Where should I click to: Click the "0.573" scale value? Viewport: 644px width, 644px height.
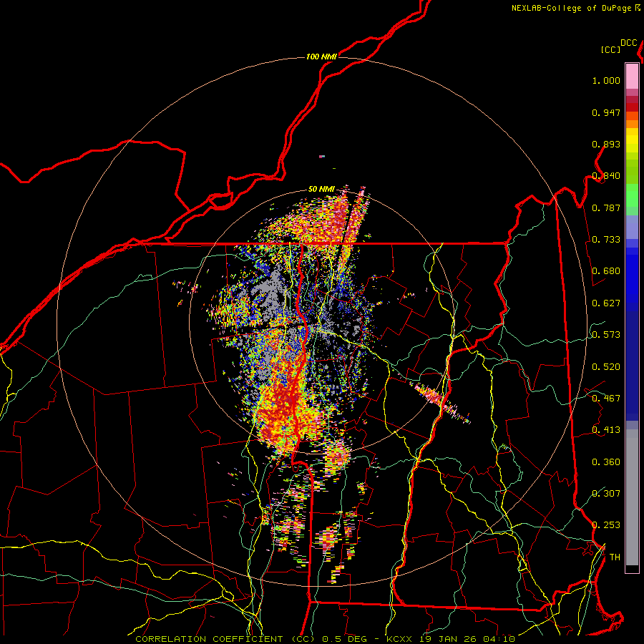(606, 335)
